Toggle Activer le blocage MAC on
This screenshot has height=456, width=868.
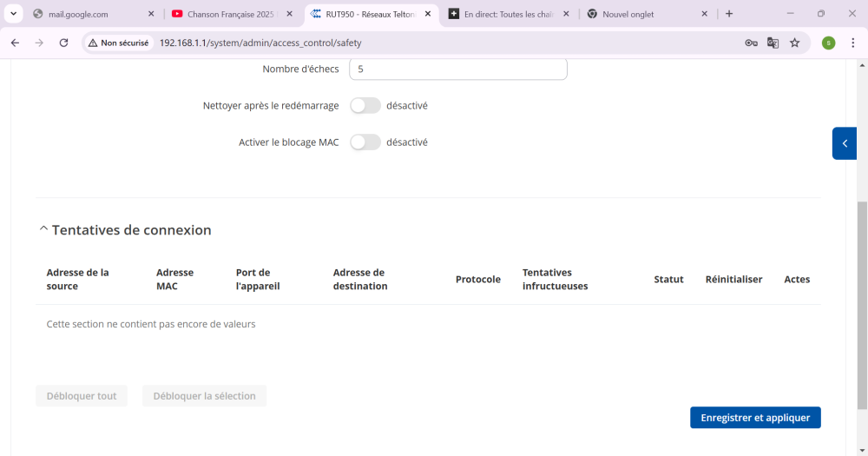[x=365, y=142]
